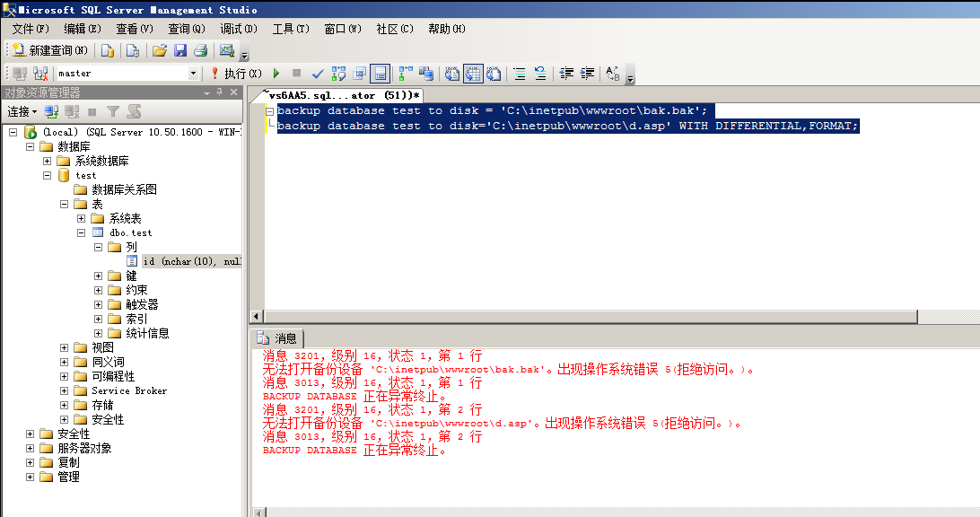Comment out the selected lines
Screen dimensions: 980x517
point(520,74)
